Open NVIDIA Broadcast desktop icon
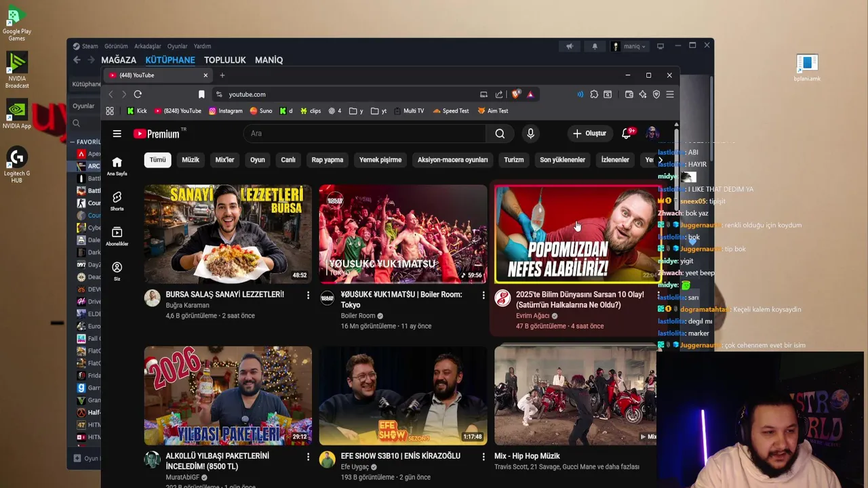The image size is (868, 488). coord(17,70)
